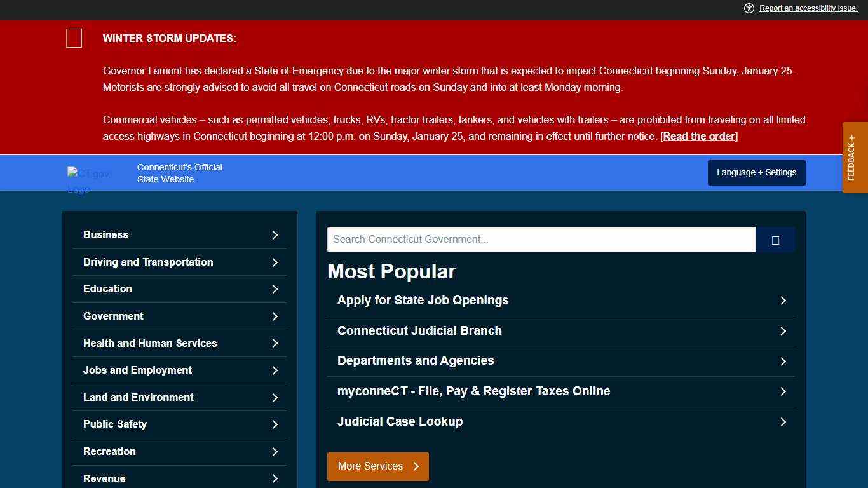Click the chevron beside Judicial Case Lookup
This screenshot has height=488, width=868.
783,422
